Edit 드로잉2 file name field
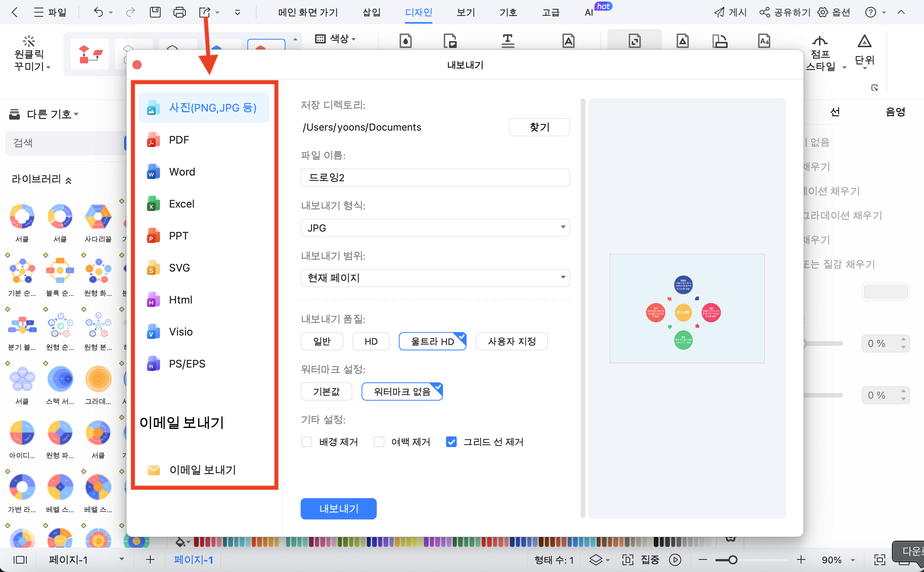924x572 pixels. click(435, 177)
